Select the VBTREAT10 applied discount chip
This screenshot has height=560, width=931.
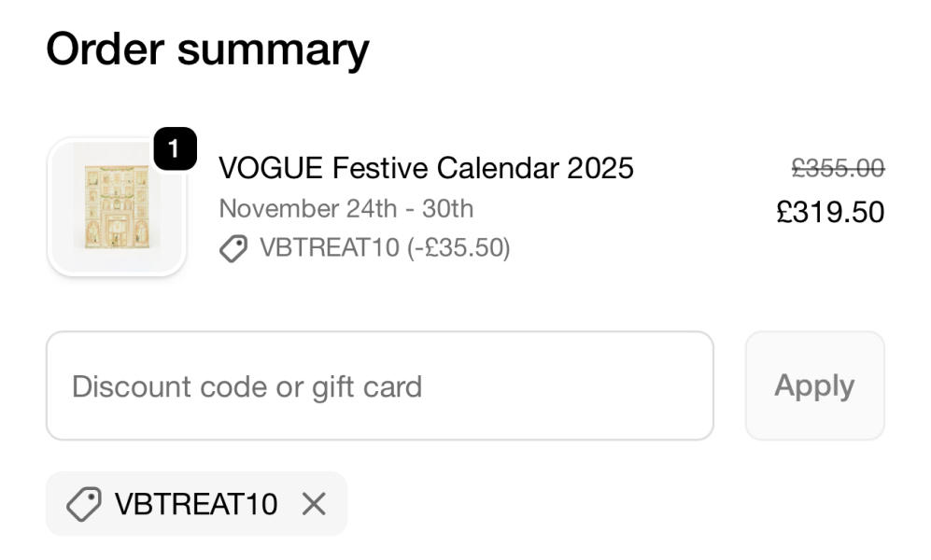(196, 504)
